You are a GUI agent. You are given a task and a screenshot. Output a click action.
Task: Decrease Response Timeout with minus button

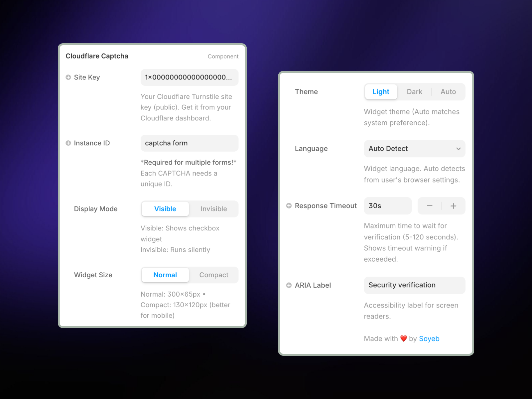tap(430, 206)
